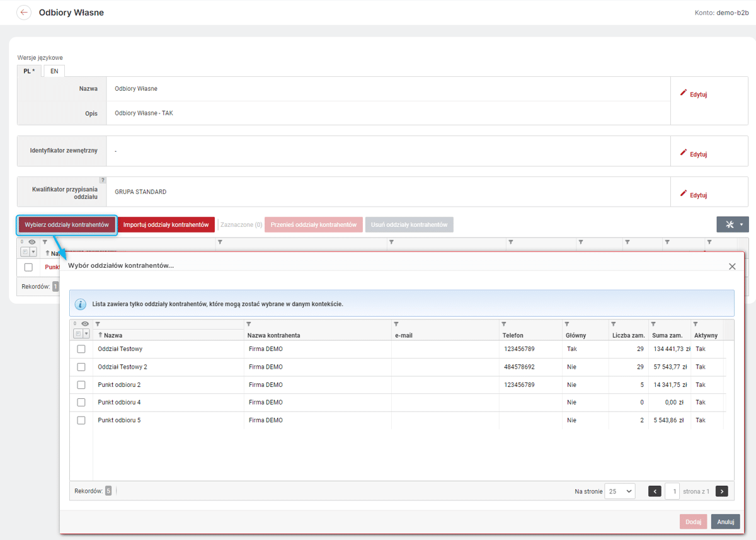Click the Nazwa sort arrow in dialog
The image size is (756, 540).
100,335
